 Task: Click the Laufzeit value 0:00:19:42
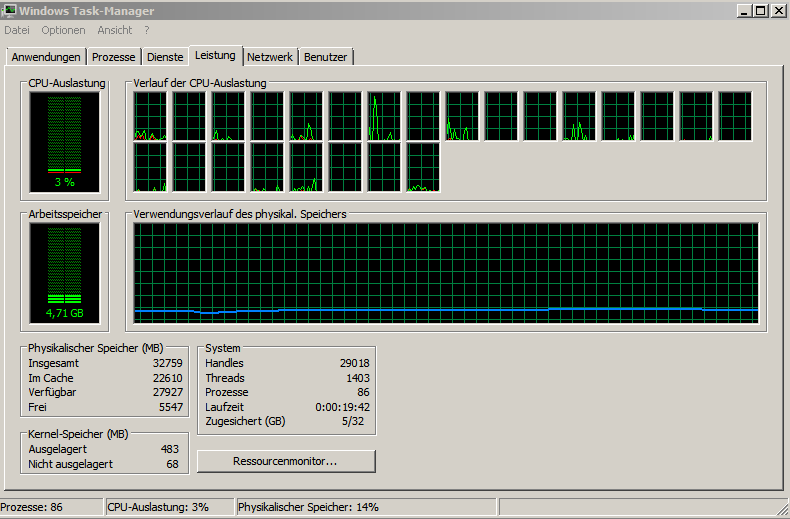tap(343, 407)
